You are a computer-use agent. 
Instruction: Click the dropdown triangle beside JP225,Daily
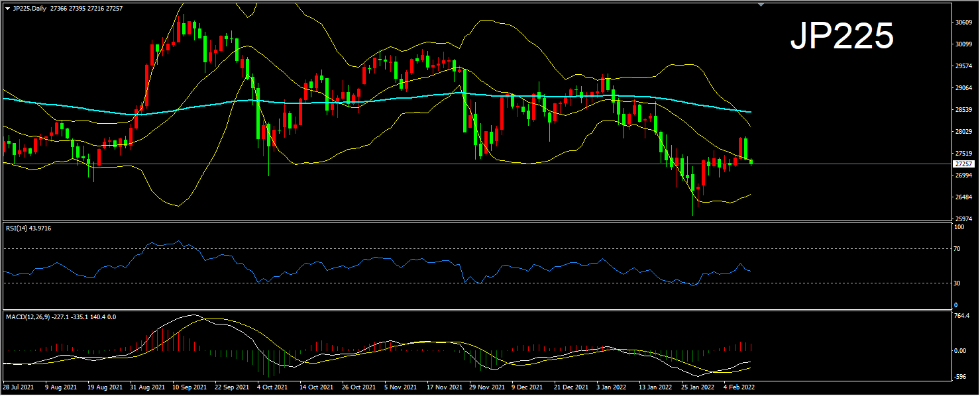pos(7,8)
